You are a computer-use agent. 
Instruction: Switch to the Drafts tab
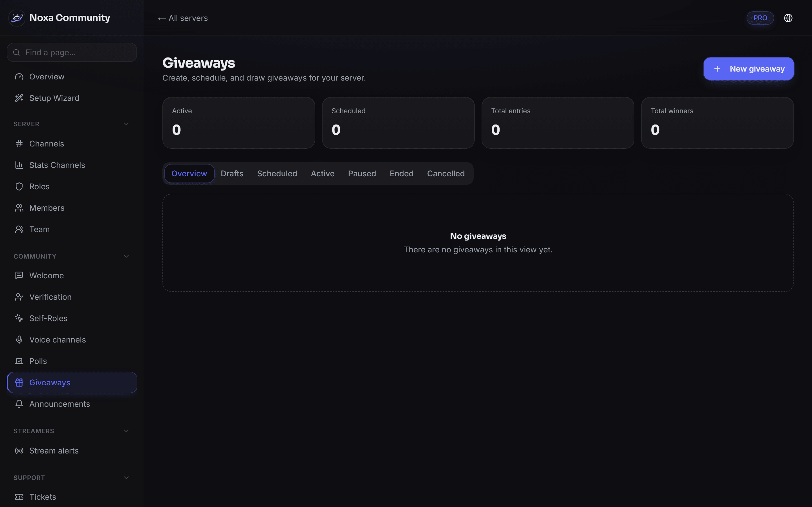pos(232,174)
